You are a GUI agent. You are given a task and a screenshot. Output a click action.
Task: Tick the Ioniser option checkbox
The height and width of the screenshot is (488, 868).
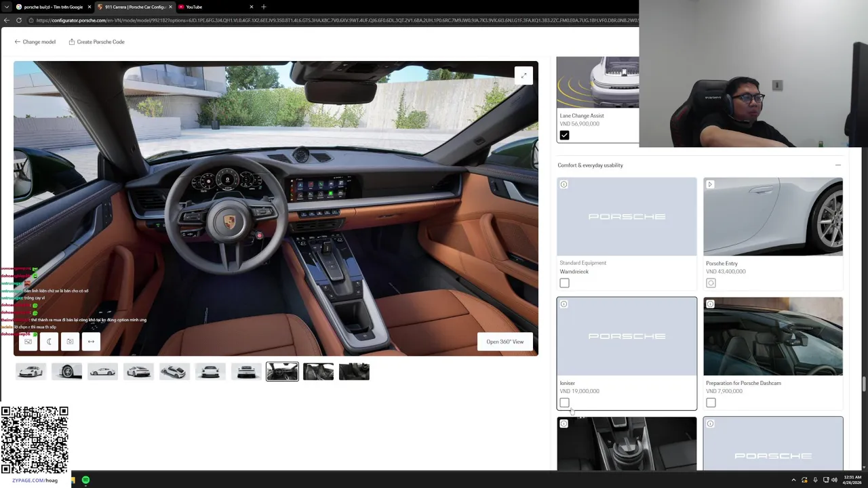coord(564,403)
